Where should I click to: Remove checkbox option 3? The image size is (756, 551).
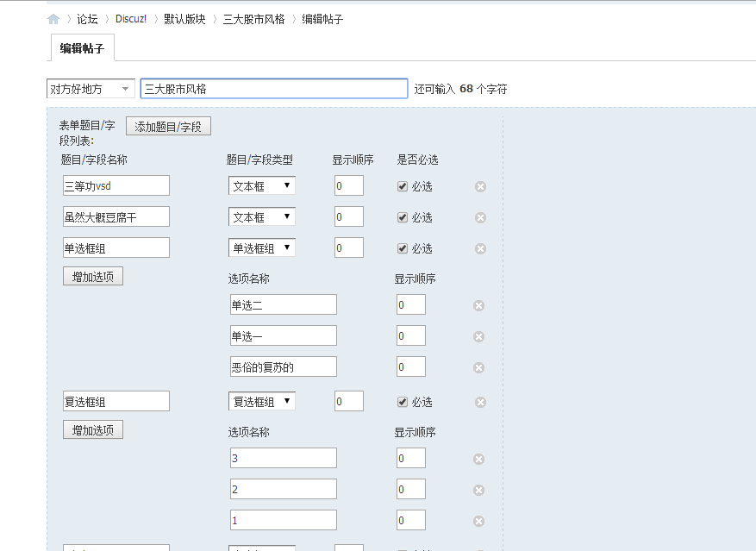click(x=480, y=458)
